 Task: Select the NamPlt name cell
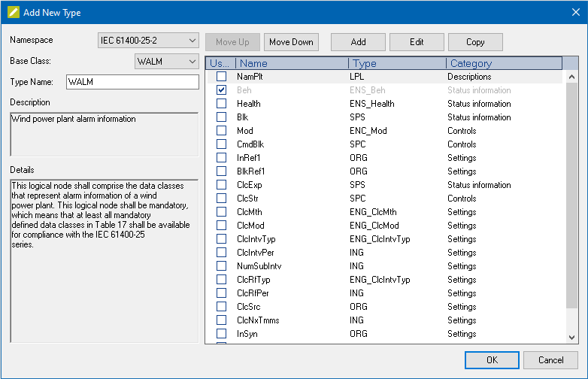[x=250, y=77]
